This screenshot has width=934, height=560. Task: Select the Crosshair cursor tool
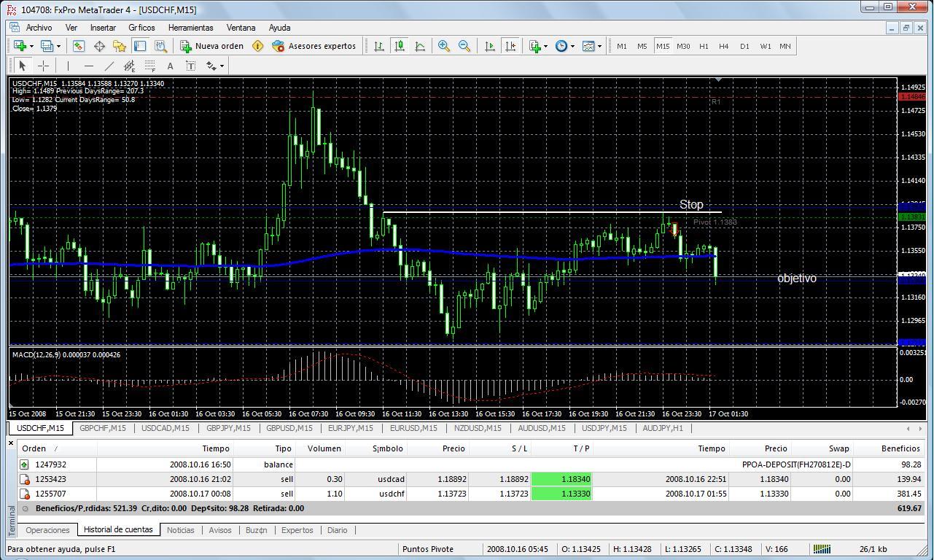(43, 66)
